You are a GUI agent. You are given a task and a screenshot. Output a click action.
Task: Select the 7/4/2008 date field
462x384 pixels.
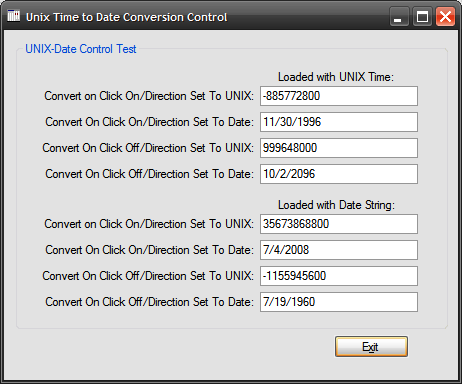339,250
